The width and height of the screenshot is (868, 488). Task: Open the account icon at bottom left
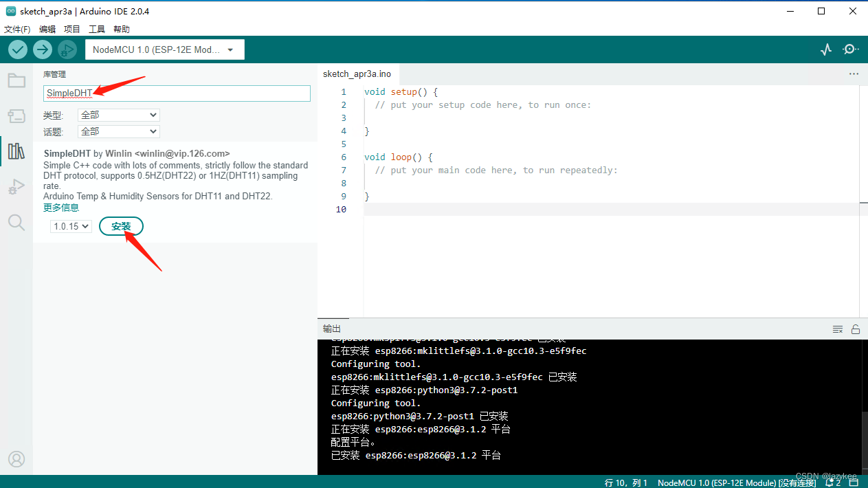[x=16, y=459]
